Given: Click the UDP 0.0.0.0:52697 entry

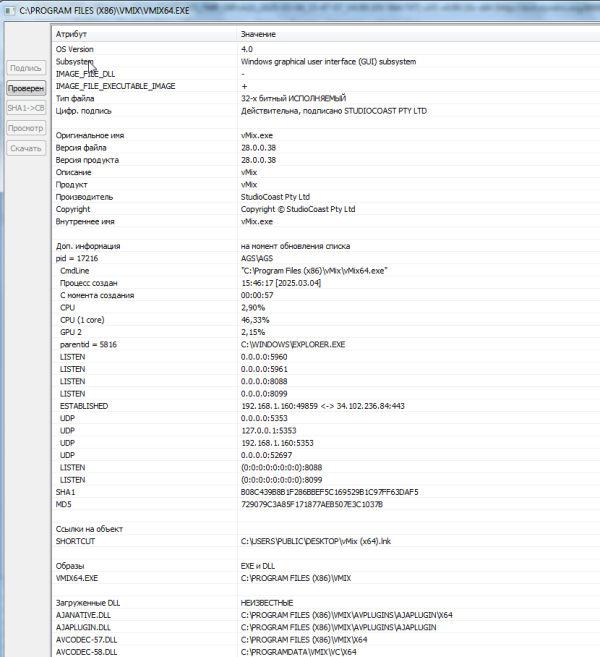Looking at the screenshot, I should (x=326, y=455).
